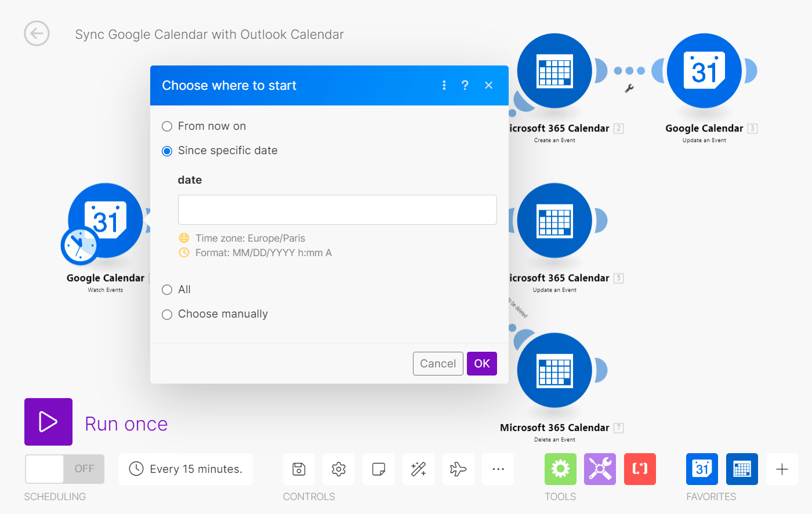The width and height of the screenshot is (812, 514).
Task: Open the dialog's three-dot options menu
Action: pos(444,85)
